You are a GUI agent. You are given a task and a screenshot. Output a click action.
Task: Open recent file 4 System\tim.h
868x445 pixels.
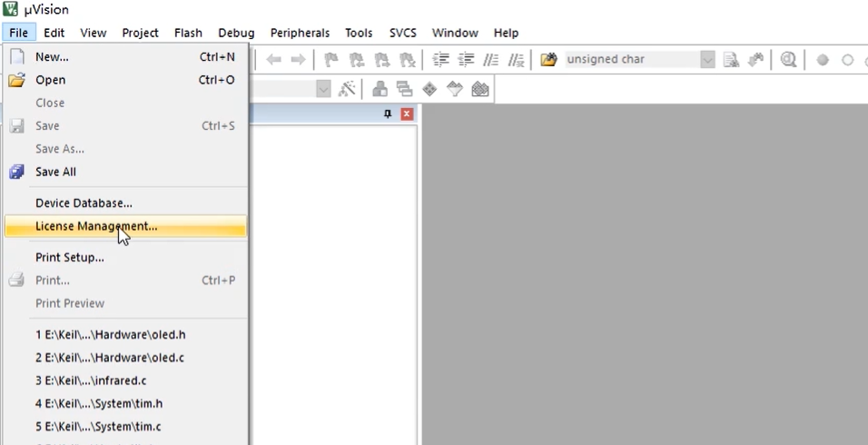point(125,403)
